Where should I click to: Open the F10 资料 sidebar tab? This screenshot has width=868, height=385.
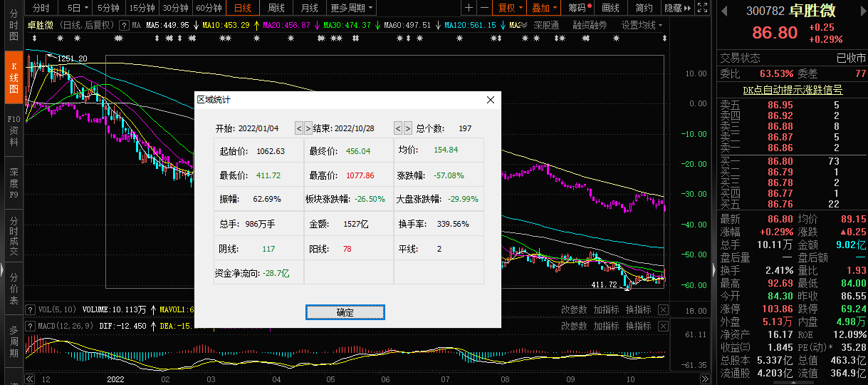click(14, 130)
